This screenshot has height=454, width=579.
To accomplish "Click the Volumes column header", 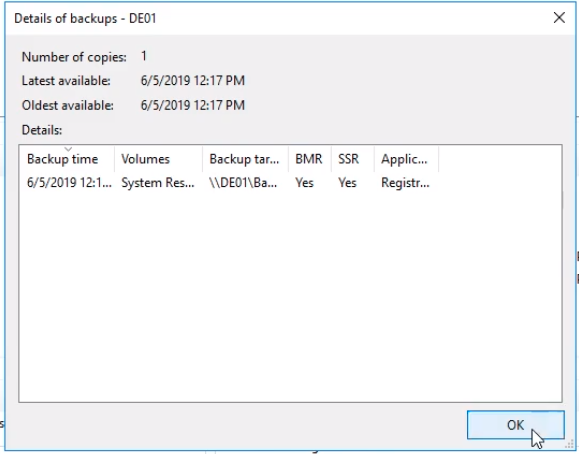I will (158, 159).
